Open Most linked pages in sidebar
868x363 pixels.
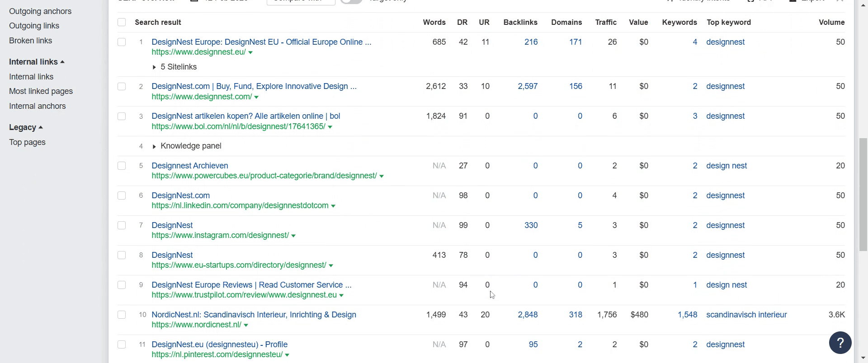tap(41, 91)
